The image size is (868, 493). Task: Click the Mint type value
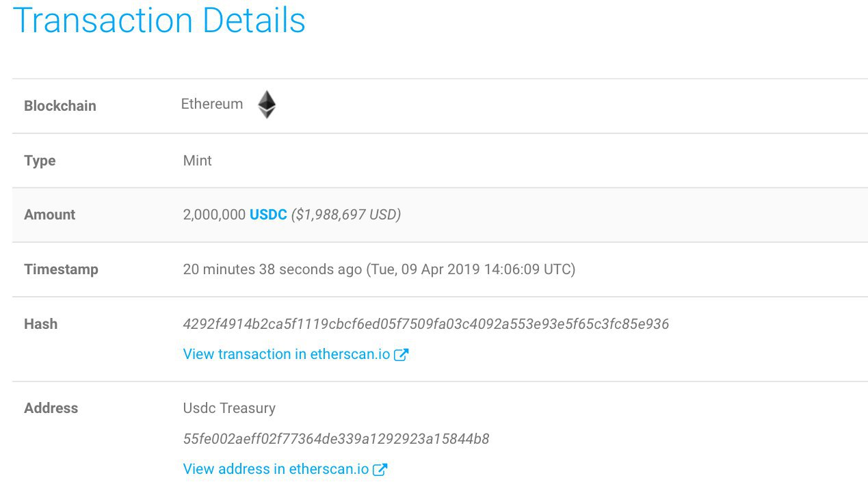(x=198, y=161)
